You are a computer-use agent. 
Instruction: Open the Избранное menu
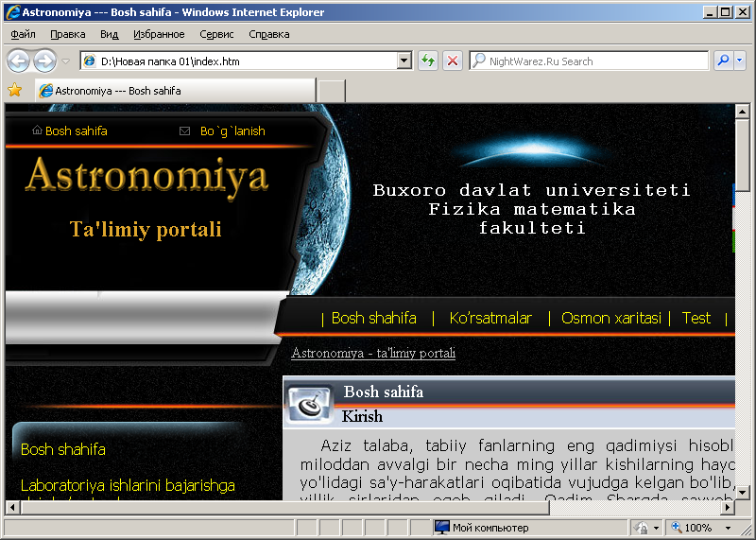(159, 34)
